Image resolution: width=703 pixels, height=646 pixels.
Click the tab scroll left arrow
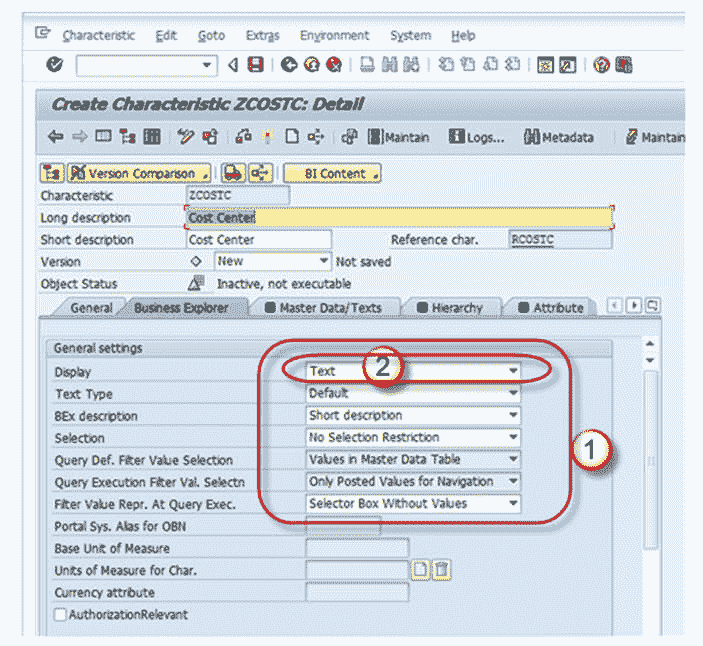(615, 306)
